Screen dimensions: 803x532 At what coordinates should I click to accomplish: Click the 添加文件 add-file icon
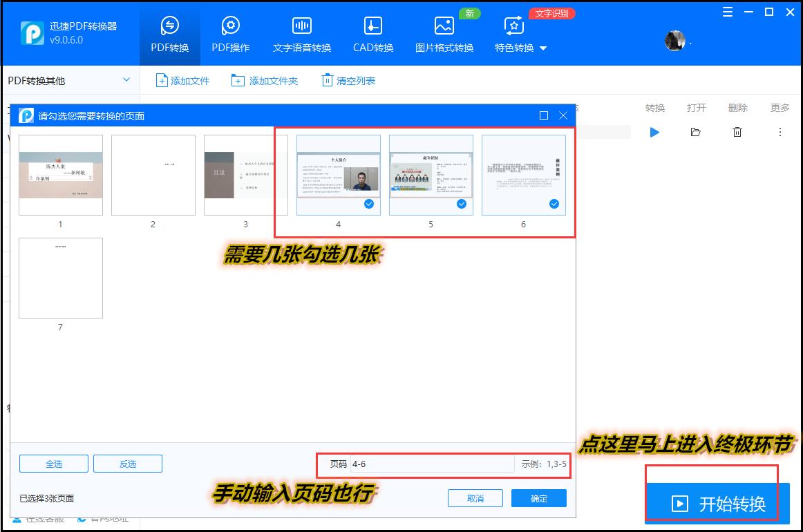coord(162,79)
